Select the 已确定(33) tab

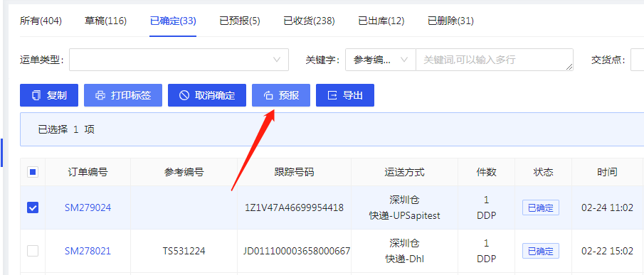173,21
